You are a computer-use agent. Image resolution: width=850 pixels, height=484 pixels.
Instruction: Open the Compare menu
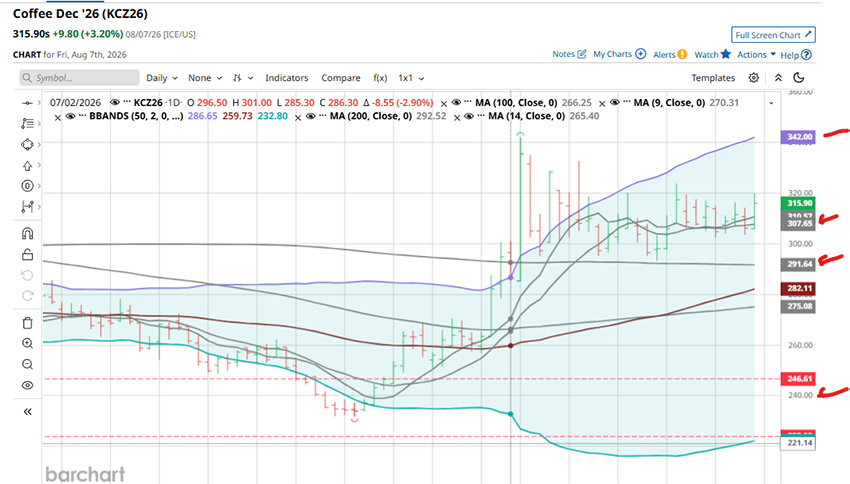pyautogui.click(x=340, y=78)
